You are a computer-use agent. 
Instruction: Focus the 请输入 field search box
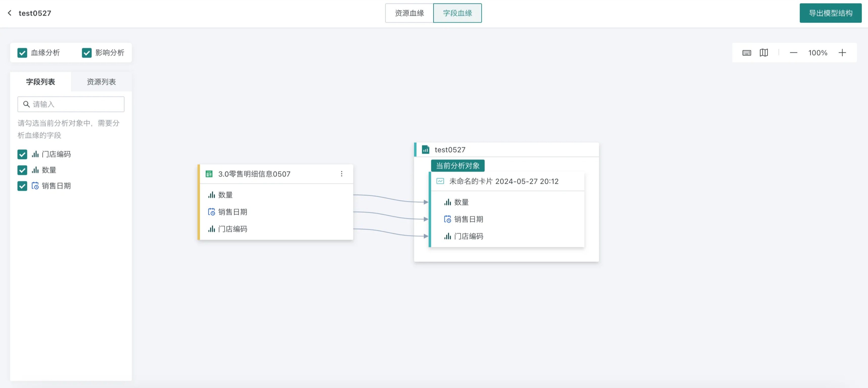click(71, 104)
